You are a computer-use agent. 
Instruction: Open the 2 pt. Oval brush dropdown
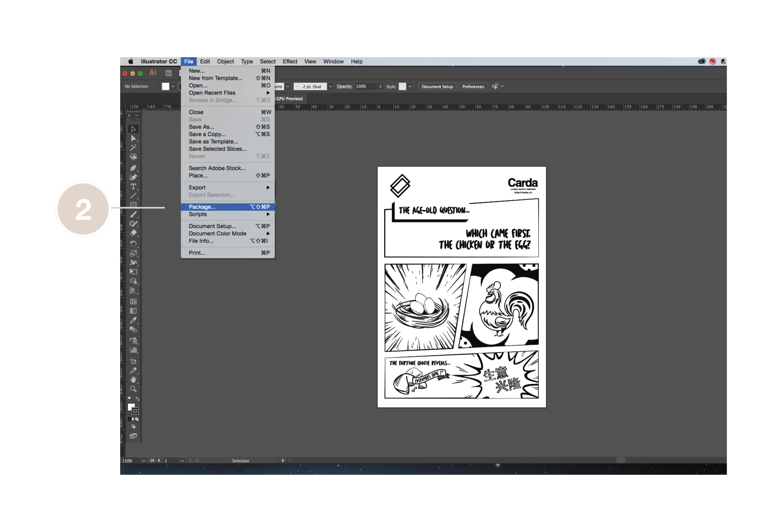(330, 87)
